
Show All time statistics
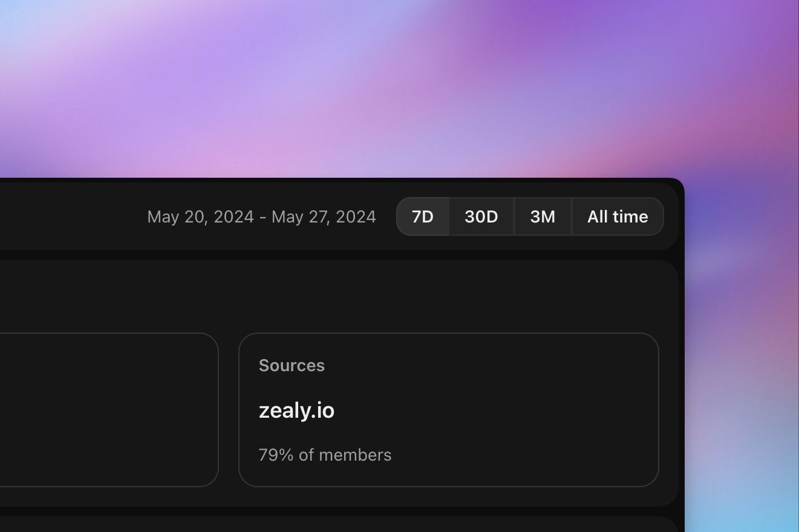pyautogui.click(x=618, y=216)
